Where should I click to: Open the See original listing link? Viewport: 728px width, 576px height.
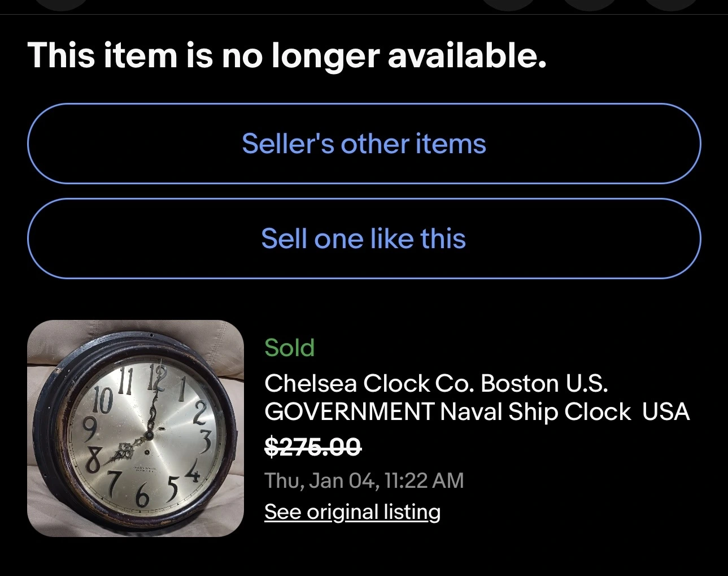pos(352,512)
